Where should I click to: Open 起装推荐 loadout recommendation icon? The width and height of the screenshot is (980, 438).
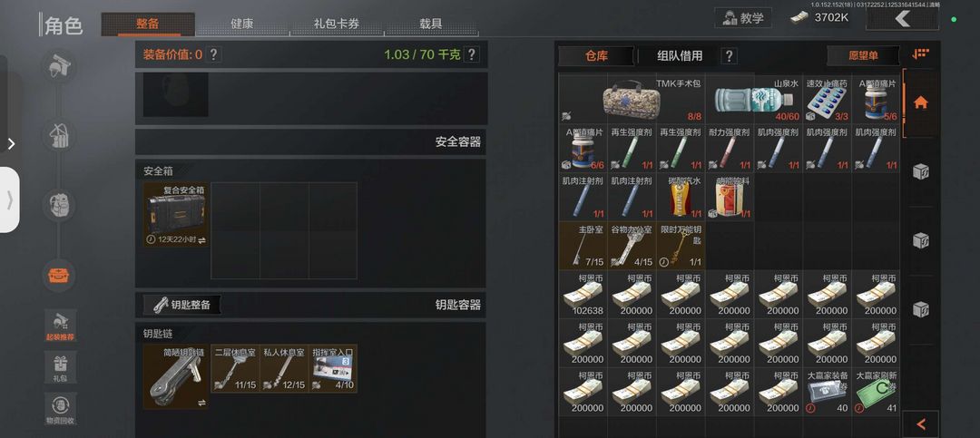pos(61,326)
